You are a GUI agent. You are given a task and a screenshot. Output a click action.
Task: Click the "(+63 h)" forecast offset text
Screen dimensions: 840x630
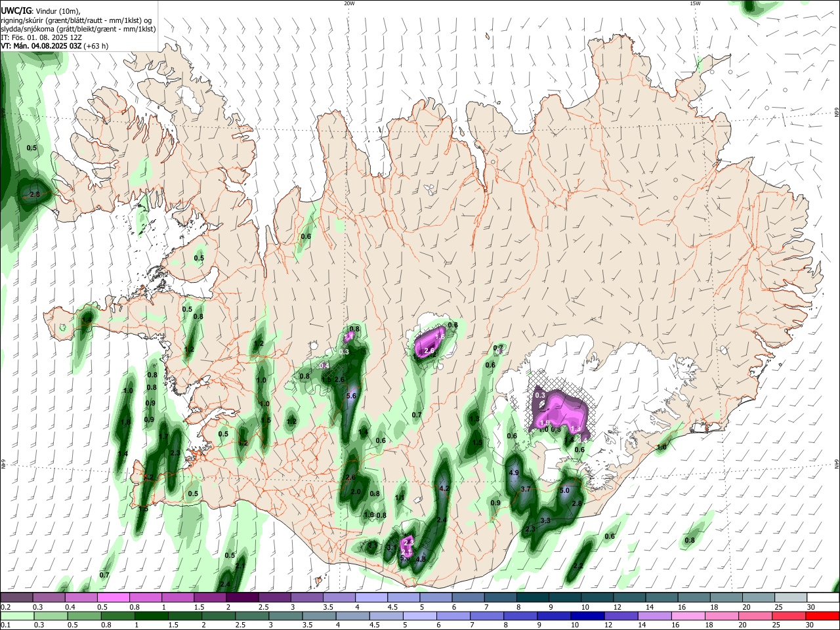96,46
